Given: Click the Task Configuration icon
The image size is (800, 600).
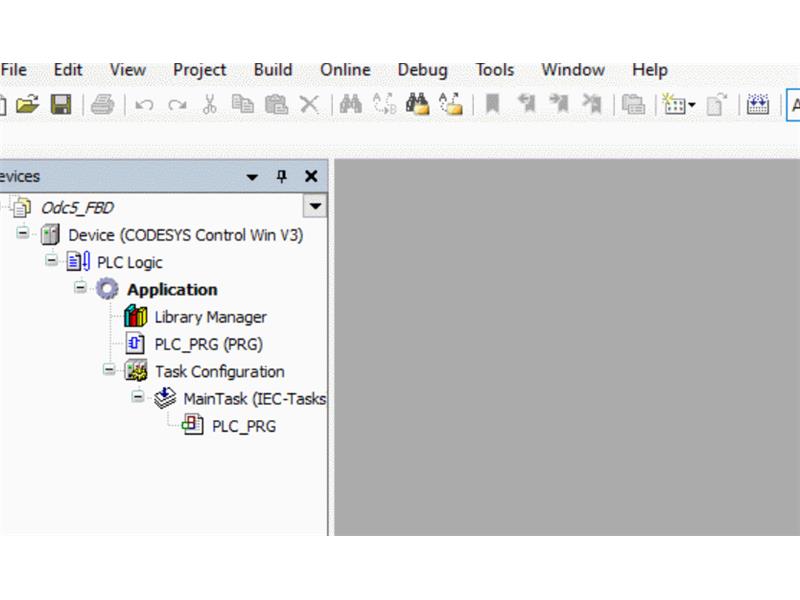Looking at the screenshot, I should pos(136,371).
